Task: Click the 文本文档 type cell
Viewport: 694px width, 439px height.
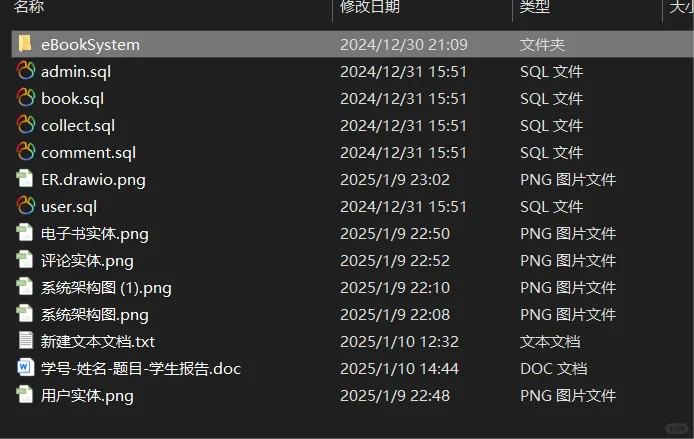Action: (x=550, y=342)
